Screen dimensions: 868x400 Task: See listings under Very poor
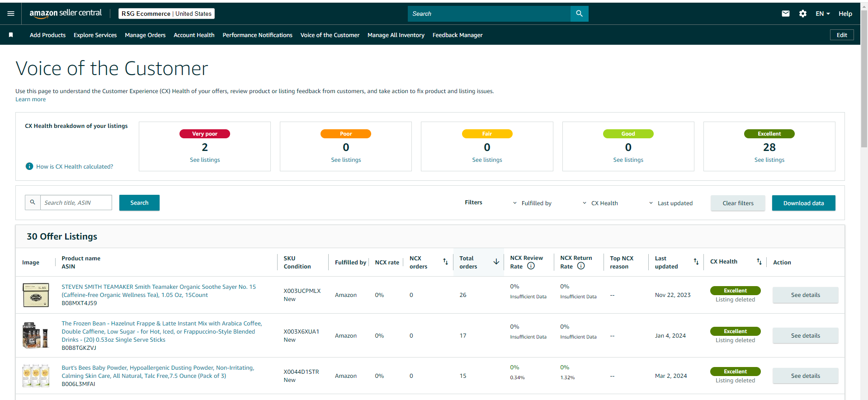[x=205, y=160]
